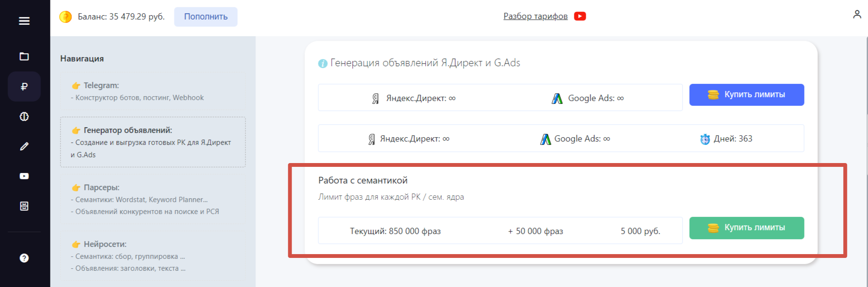Click the Работа с семантикой heading

click(x=363, y=180)
